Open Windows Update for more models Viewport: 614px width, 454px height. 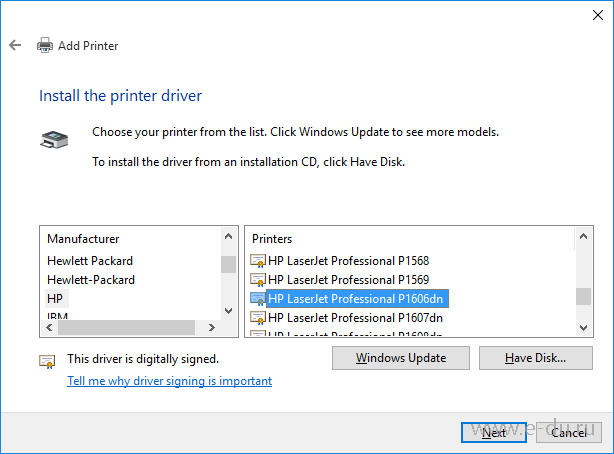point(401,358)
